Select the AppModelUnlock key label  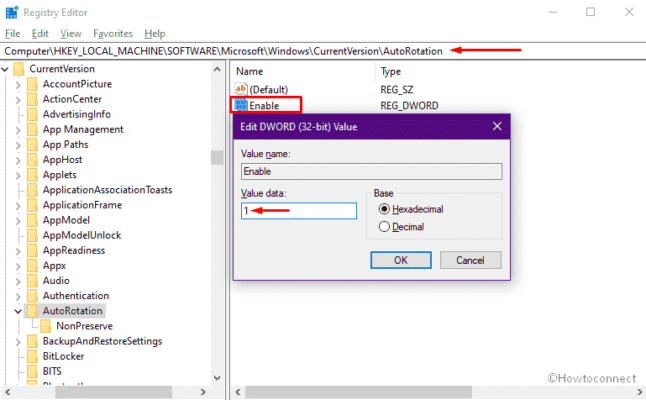pos(82,235)
